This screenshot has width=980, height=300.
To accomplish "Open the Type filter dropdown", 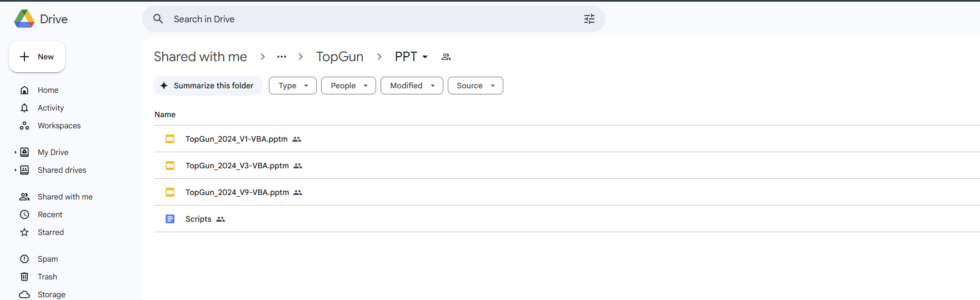I will pos(293,86).
